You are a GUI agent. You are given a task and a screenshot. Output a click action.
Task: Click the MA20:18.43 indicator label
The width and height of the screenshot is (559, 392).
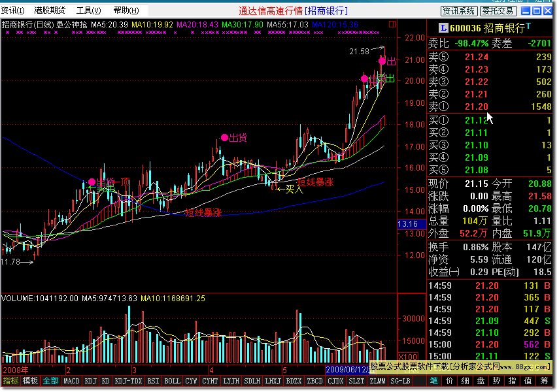197,25
